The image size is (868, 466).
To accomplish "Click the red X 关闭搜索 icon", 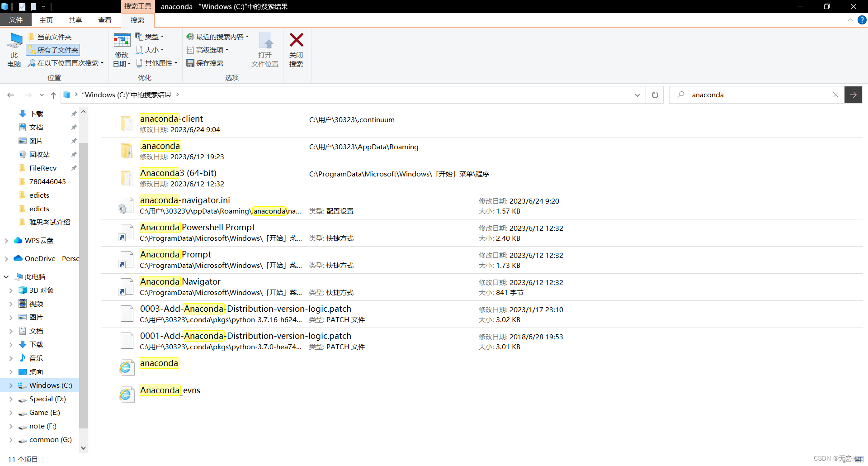I will click(296, 40).
